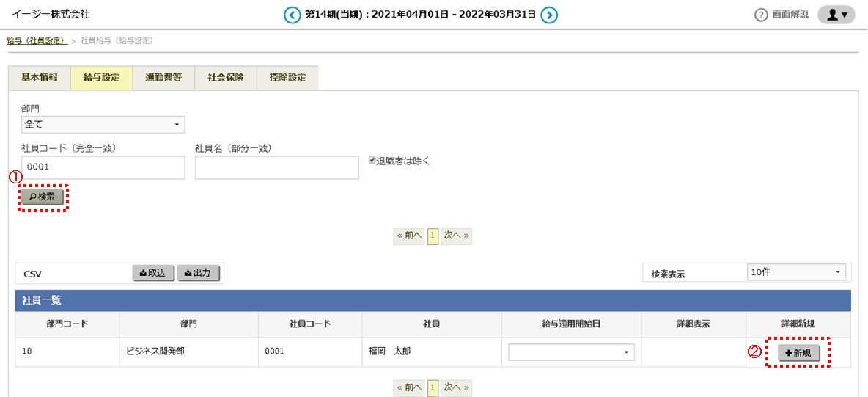Click the 社員名 partial match input field
This screenshot has width=868, height=397.
(276, 167)
